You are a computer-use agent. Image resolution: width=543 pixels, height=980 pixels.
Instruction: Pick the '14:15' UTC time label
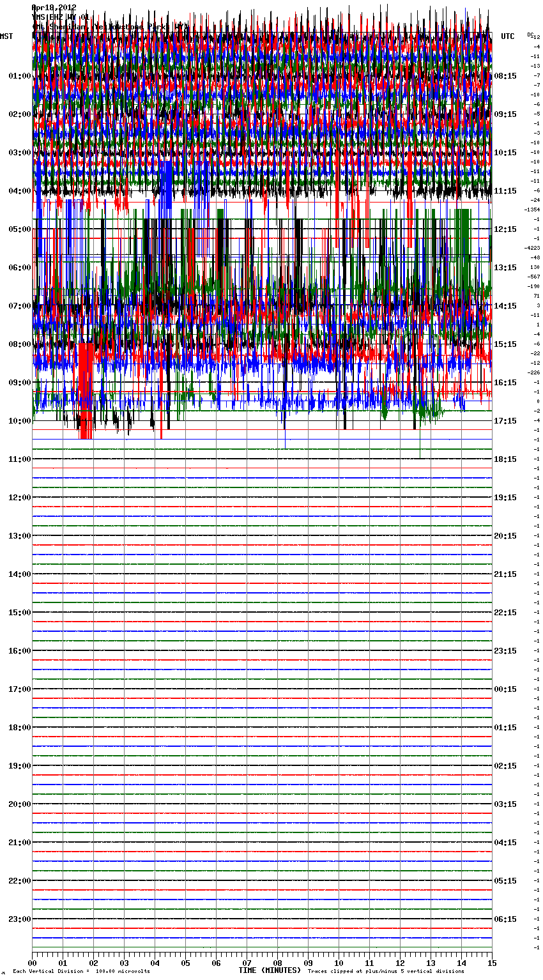(x=505, y=306)
